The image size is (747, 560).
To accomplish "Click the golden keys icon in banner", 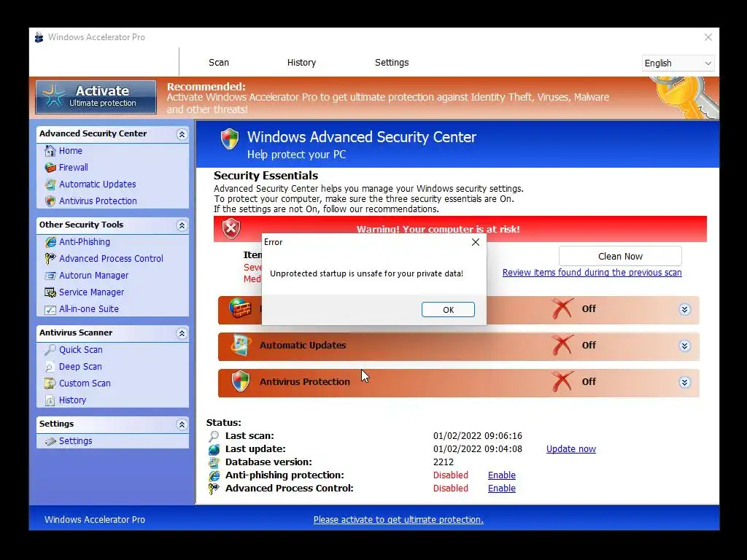I will [x=686, y=98].
